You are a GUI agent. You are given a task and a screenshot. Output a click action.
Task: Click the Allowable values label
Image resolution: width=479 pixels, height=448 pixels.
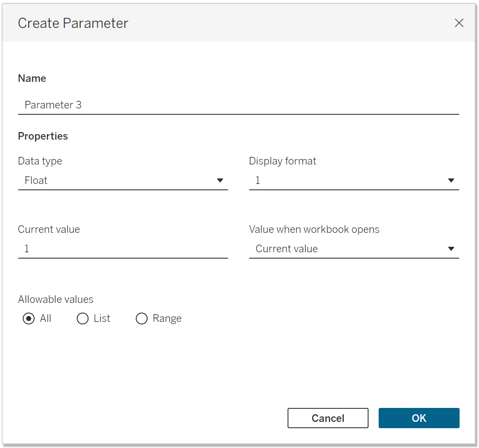56,300
